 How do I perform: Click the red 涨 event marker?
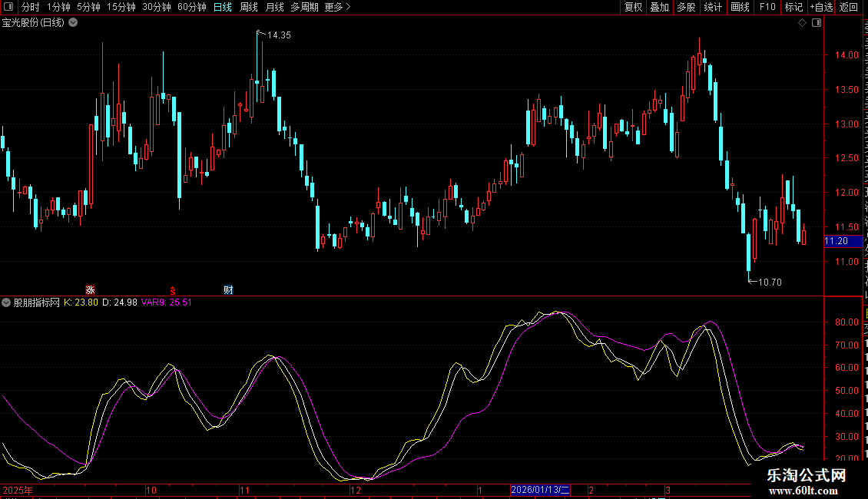click(x=90, y=290)
